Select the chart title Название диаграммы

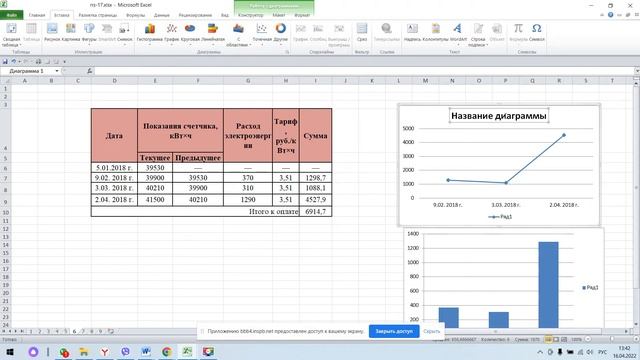point(498,116)
